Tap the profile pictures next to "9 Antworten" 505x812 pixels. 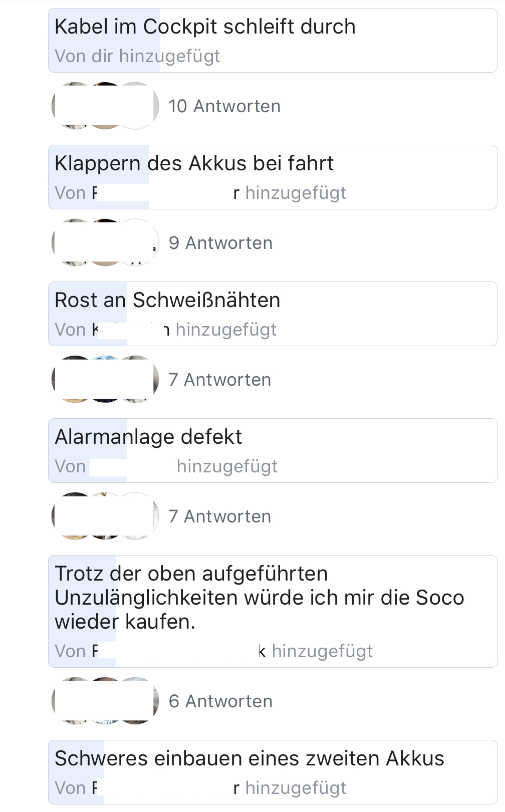coord(105,243)
